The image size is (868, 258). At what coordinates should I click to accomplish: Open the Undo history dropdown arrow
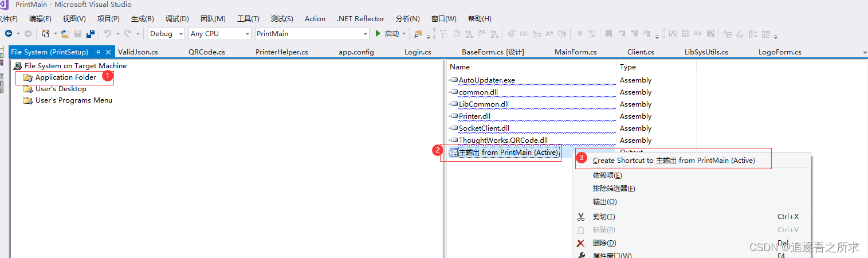[117, 34]
